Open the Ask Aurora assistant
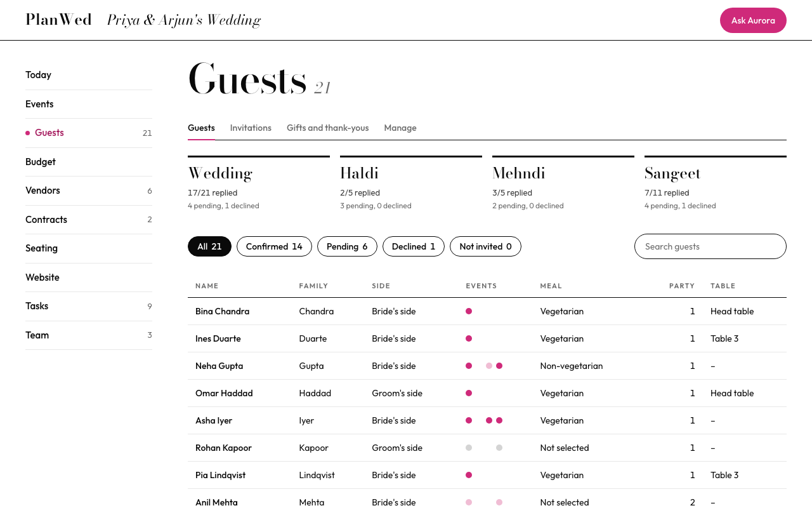Image resolution: width=812 pixels, height=508 pixels. (753, 20)
